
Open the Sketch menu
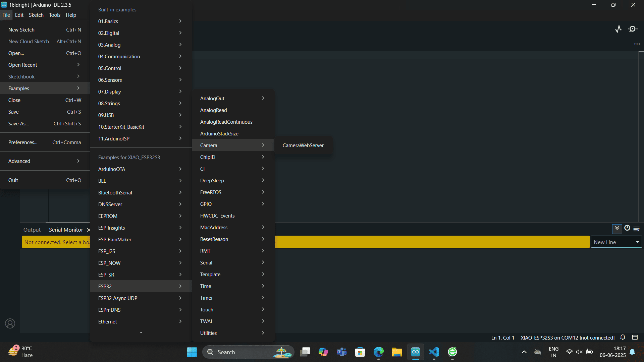tap(36, 15)
